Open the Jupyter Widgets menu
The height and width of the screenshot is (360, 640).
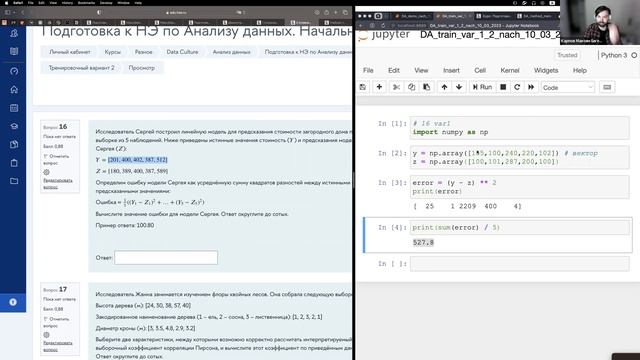coord(546,70)
